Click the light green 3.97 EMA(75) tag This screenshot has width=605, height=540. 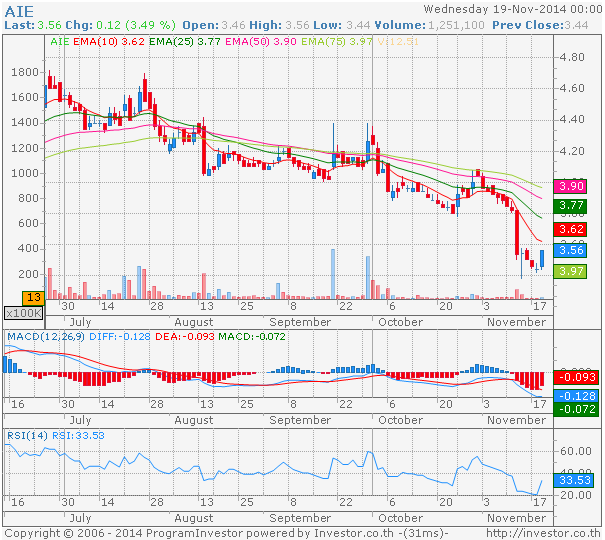[x=571, y=271]
